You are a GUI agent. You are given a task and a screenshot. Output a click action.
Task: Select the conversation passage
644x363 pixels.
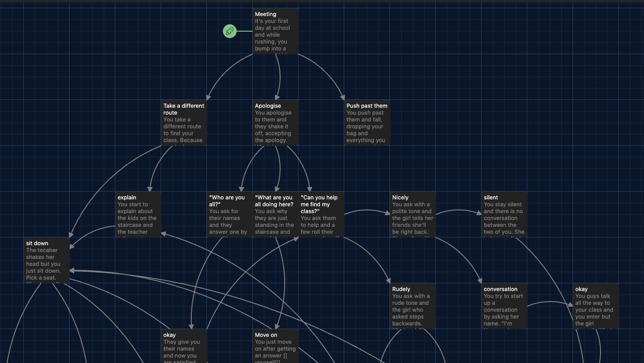(x=504, y=306)
